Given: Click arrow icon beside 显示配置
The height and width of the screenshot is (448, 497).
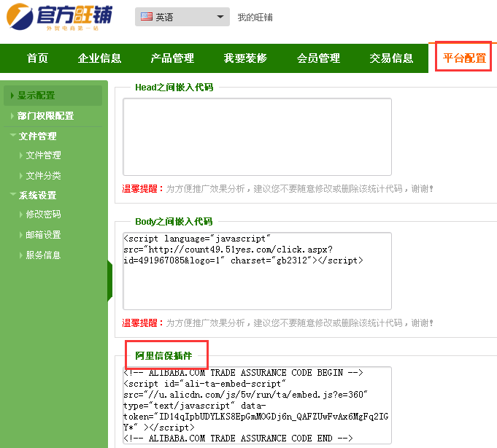Looking at the screenshot, I should tap(12, 96).
